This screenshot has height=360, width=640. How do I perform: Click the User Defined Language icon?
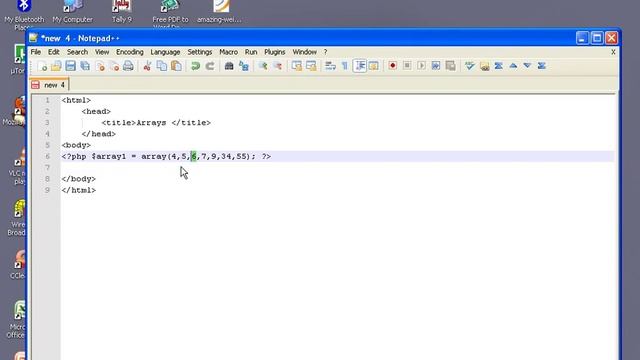point(373,66)
